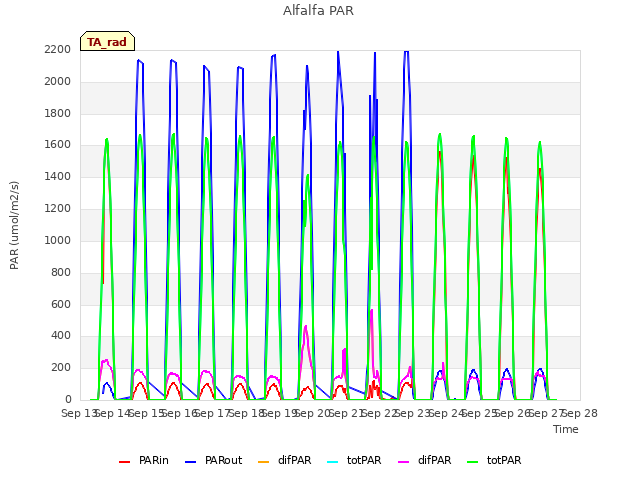Click the TA_rad annotation label
The width and height of the screenshot is (640, 480).
coord(107,42)
